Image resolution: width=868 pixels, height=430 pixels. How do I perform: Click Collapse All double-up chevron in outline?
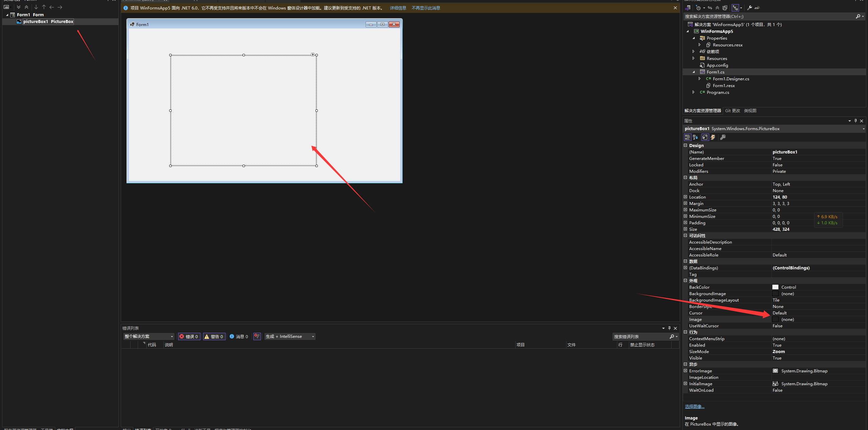pos(26,7)
